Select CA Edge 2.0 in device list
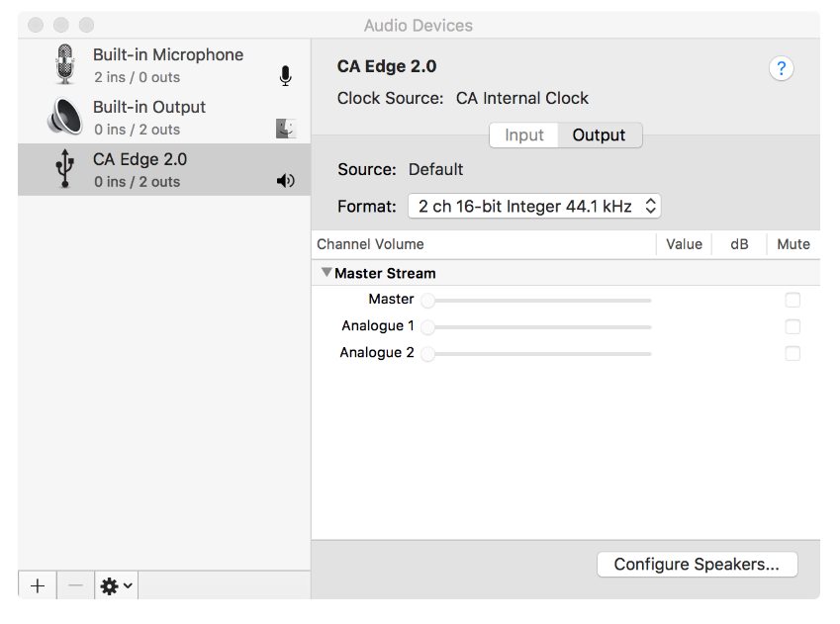Viewport: 840px width, 624px height. [x=164, y=169]
